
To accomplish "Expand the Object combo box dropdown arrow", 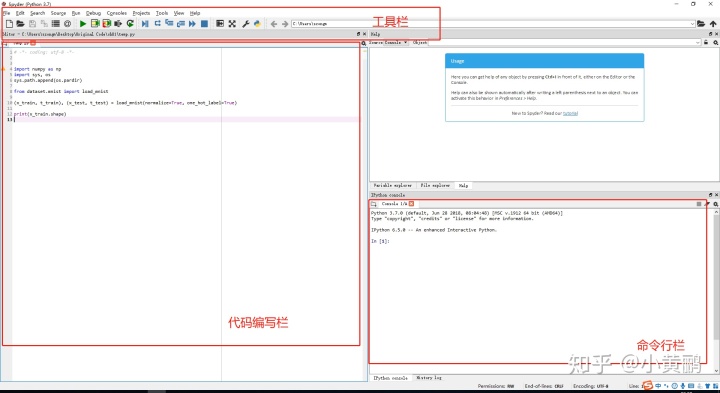I will pyautogui.click(x=698, y=42).
